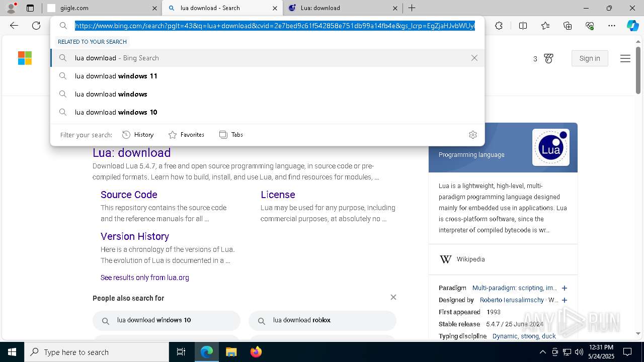
Task: Search 'lua download windows 10' related pill
Action: (x=167, y=320)
